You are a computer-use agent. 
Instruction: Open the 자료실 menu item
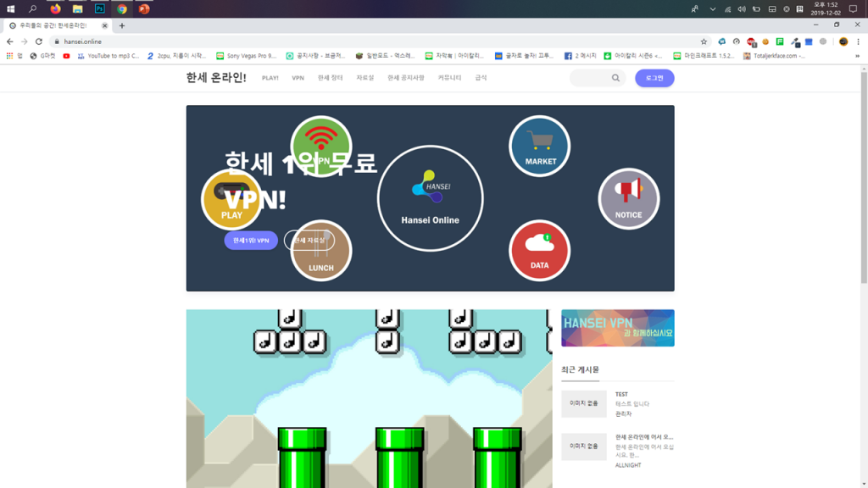click(x=364, y=78)
